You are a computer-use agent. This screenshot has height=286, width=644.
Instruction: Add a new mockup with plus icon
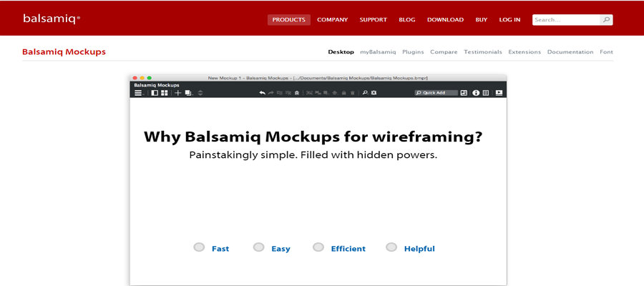tap(178, 93)
